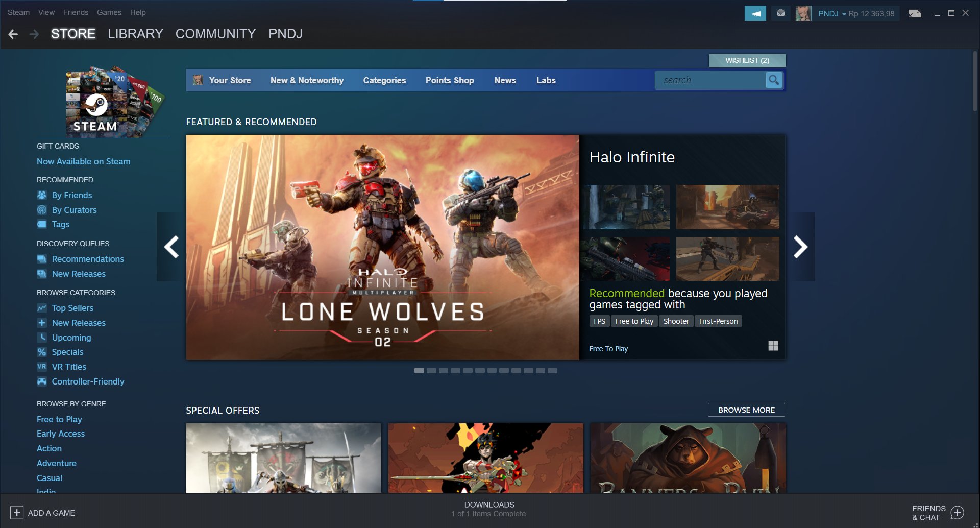Open By Curators recommendations
Screen dimensions: 980x528
pyautogui.click(x=74, y=210)
